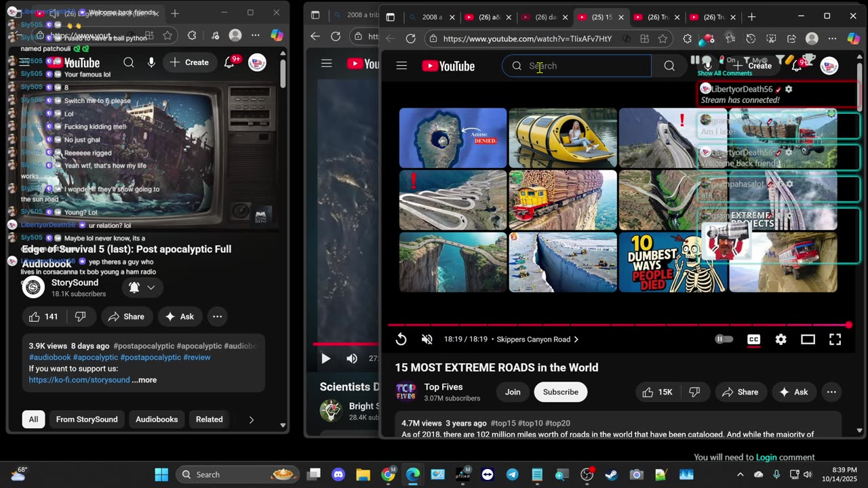Bookmark this page with the front window star
This screenshot has height=488, width=868.
pyautogui.click(x=663, y=39)
